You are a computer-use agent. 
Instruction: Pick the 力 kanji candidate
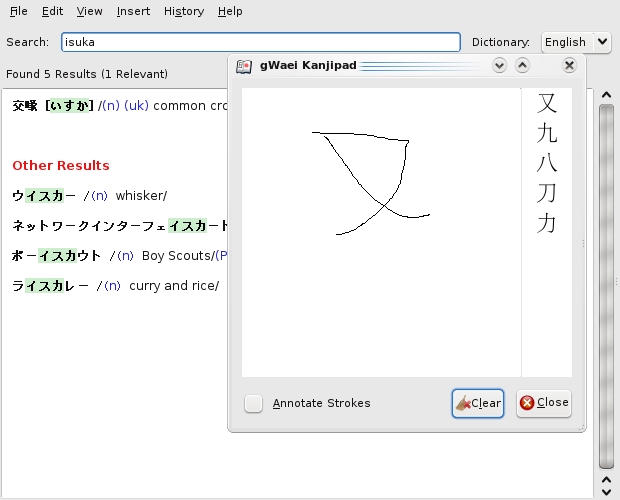[547, 223]
